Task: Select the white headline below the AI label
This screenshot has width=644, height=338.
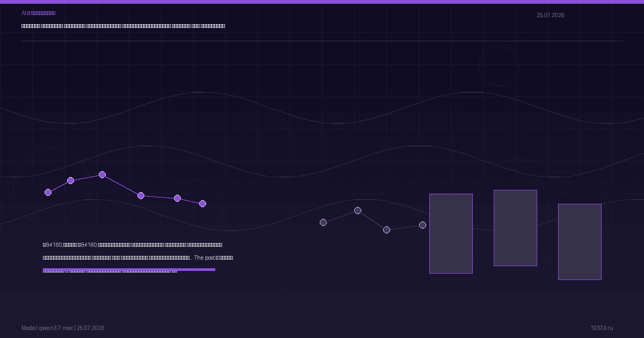Action: pos(123,26)
